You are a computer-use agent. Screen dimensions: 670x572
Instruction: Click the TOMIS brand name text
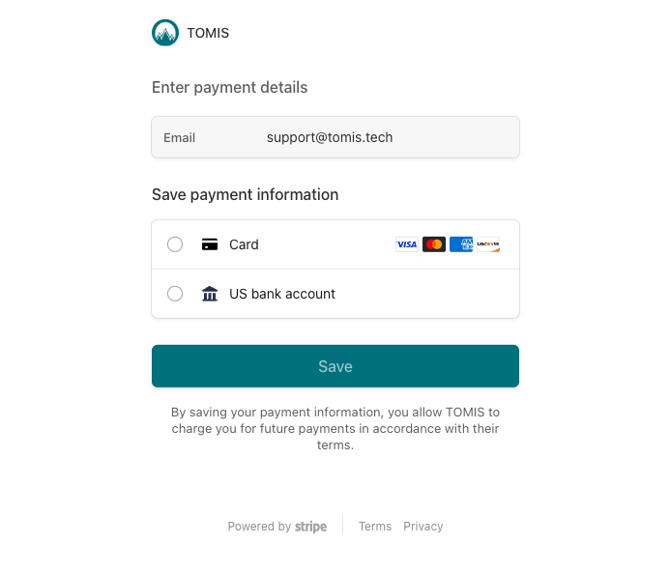[208, 33]
